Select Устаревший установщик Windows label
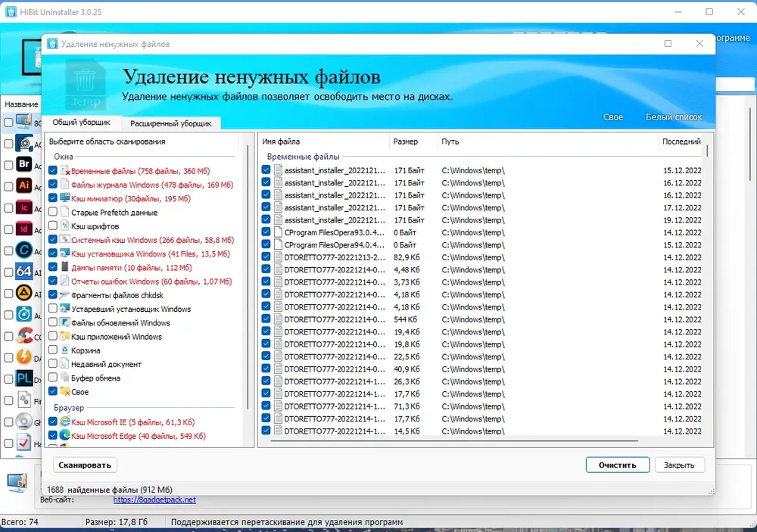This screenshot has height=532, width=757. [131, 309]
